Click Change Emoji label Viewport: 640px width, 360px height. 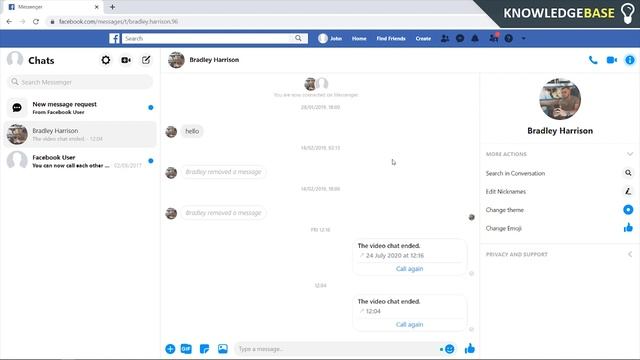pyautogui.click(x=504, y=228)
